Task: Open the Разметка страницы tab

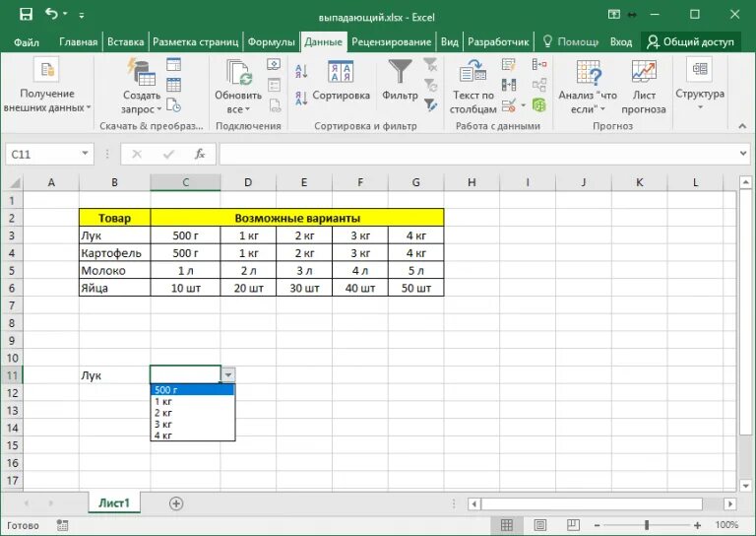Action: coord(195,42)
